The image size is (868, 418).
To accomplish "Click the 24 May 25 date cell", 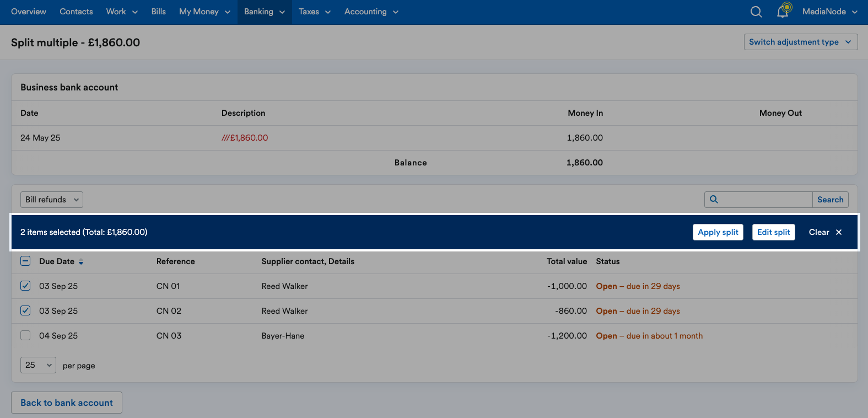I will 40,138.
